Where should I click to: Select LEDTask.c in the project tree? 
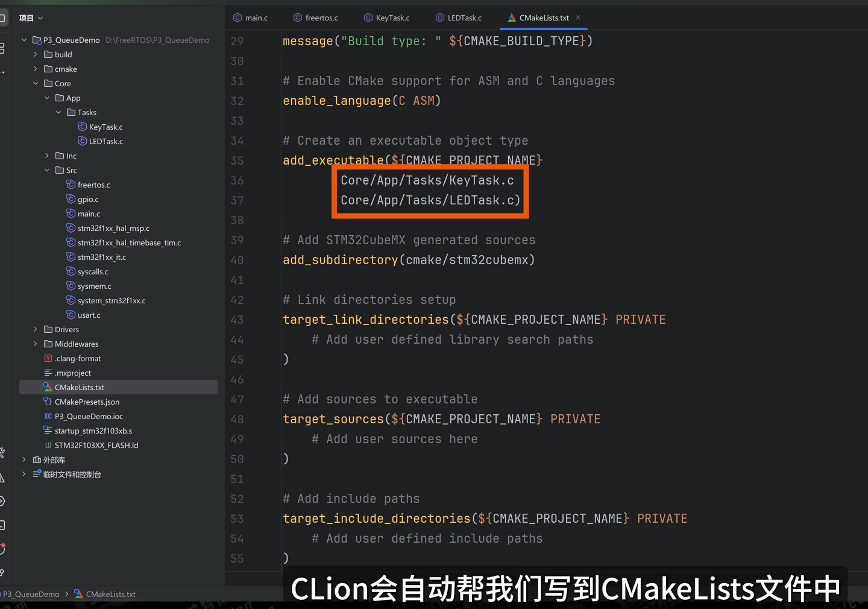106,141
